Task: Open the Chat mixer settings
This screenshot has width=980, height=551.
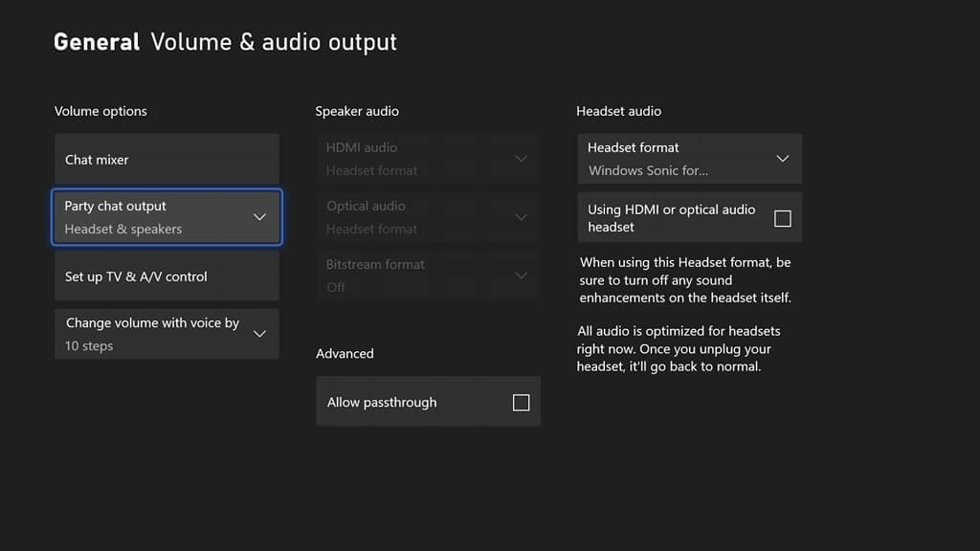Action: coord(167,159)
